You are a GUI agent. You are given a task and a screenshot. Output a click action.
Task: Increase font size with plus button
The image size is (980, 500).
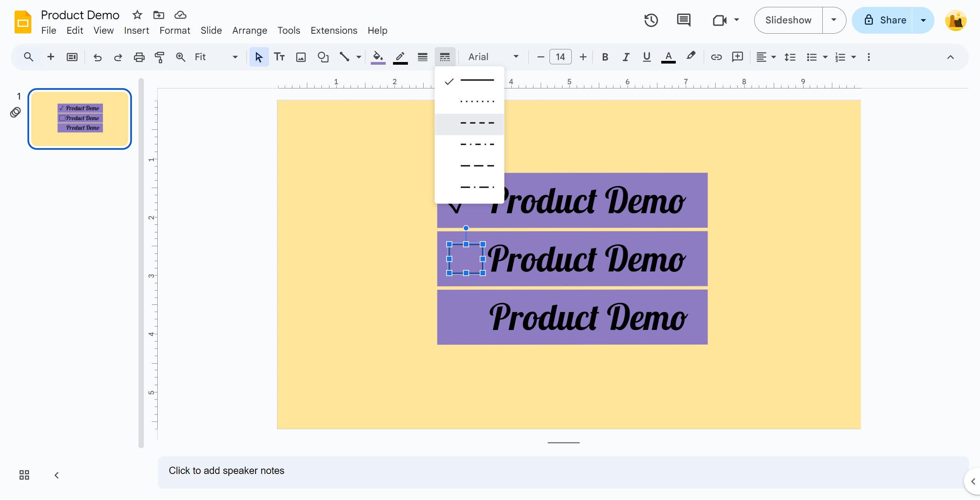coord(583,57)
